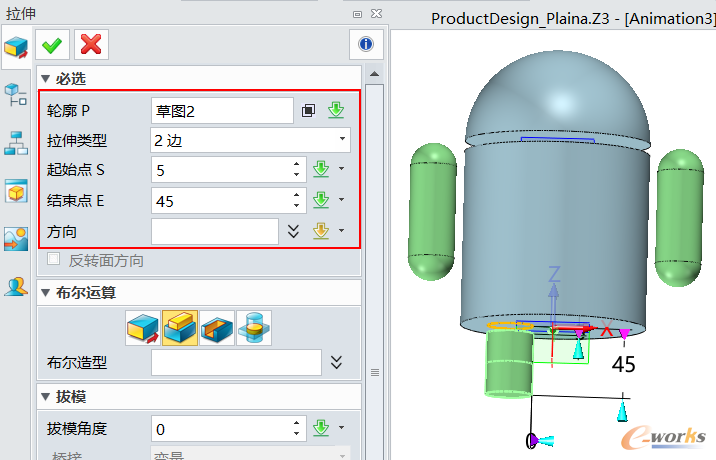The image size is (716, 460).
Task: Open the 拉伸类型 dropdown showing 2 边
Action: coord(250,140)
